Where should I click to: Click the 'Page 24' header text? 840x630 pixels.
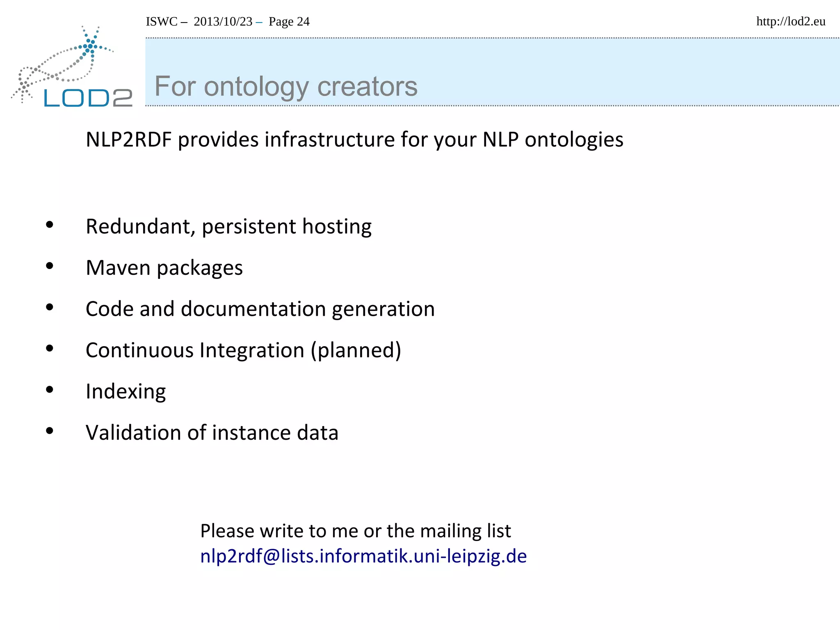pos(289,22)
